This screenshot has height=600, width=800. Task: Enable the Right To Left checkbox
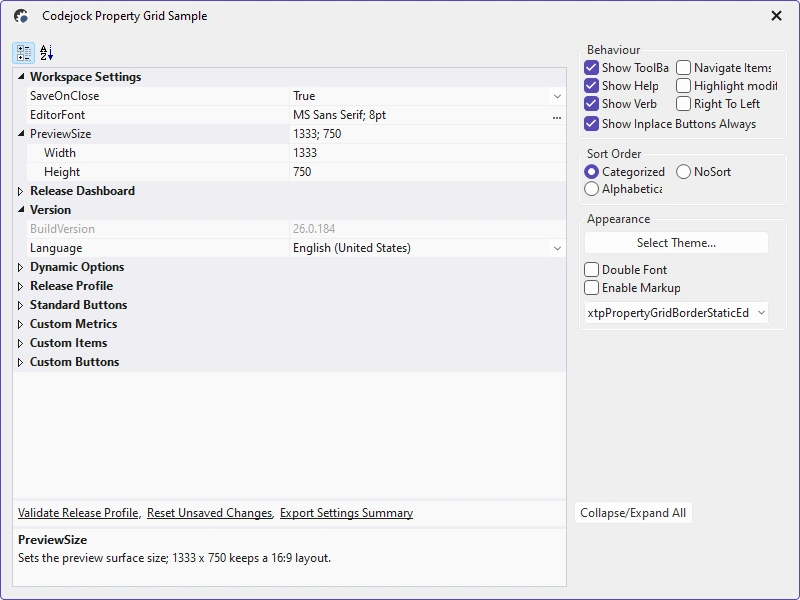pyautogui.click(x=683, y=104)
